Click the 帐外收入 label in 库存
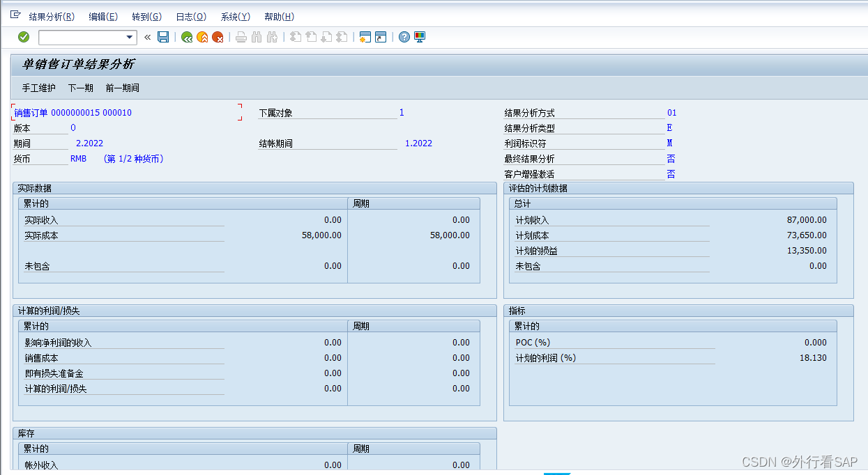Viewport: 868px width, 475px height. pyautogui.click(x=41, y=465)
